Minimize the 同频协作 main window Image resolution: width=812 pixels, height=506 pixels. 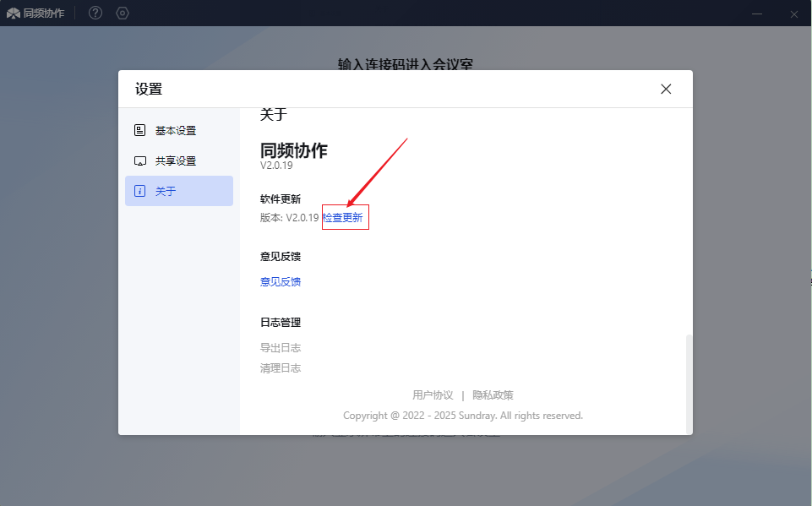point(758,14)
